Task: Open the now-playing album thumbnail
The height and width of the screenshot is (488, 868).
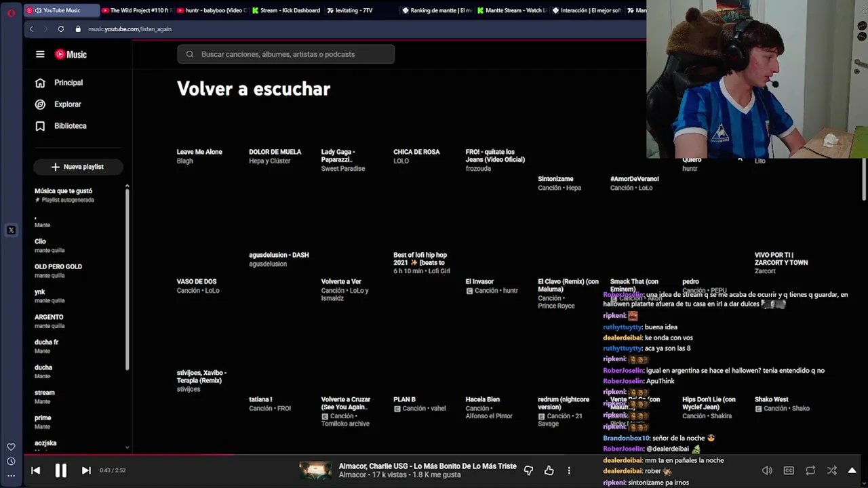Action: pyautogui.click(x=315, y=470)
